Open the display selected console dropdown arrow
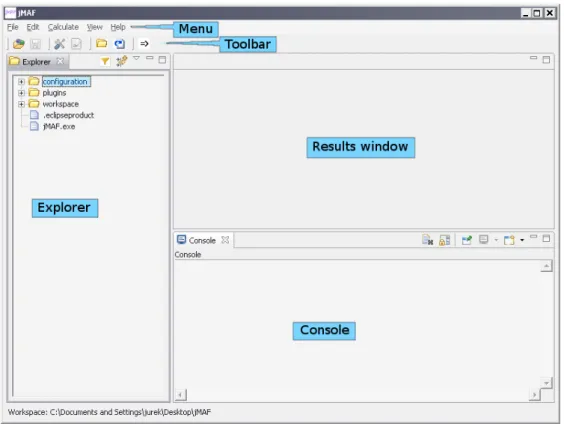 pyautogui.click(x=496, y=240)
